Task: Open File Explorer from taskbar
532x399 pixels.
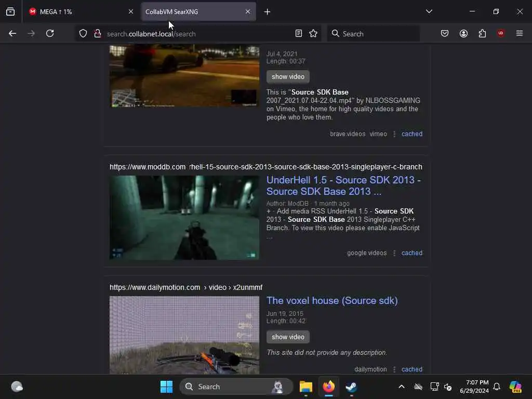Action: pyautogui.click(x=305, y=387)
